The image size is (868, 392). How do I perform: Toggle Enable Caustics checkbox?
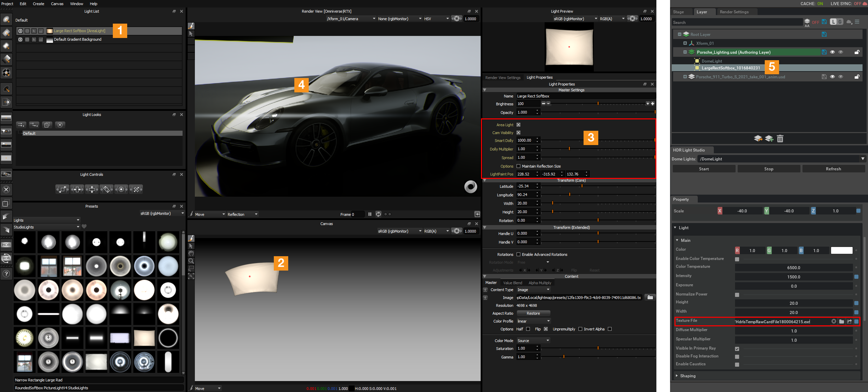737,364
